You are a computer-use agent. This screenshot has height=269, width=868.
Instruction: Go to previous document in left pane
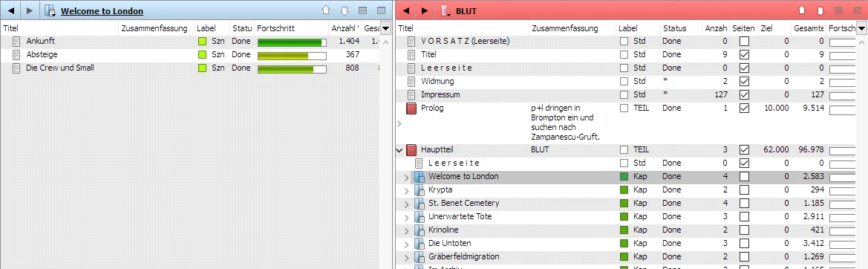(x=326, y=10)
